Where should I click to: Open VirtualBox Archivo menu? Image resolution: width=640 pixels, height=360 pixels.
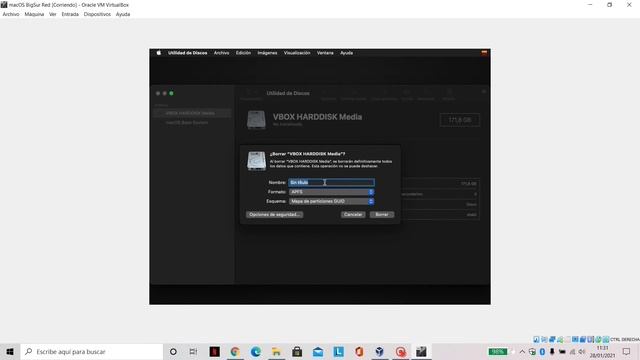(11, 14)
